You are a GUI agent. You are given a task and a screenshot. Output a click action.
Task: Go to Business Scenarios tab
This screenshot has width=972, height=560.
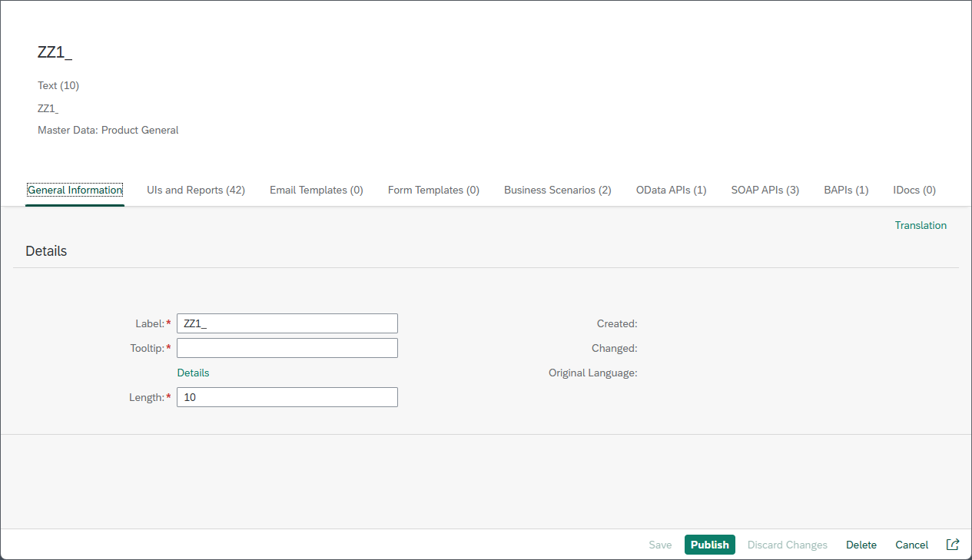coord(557,190)
